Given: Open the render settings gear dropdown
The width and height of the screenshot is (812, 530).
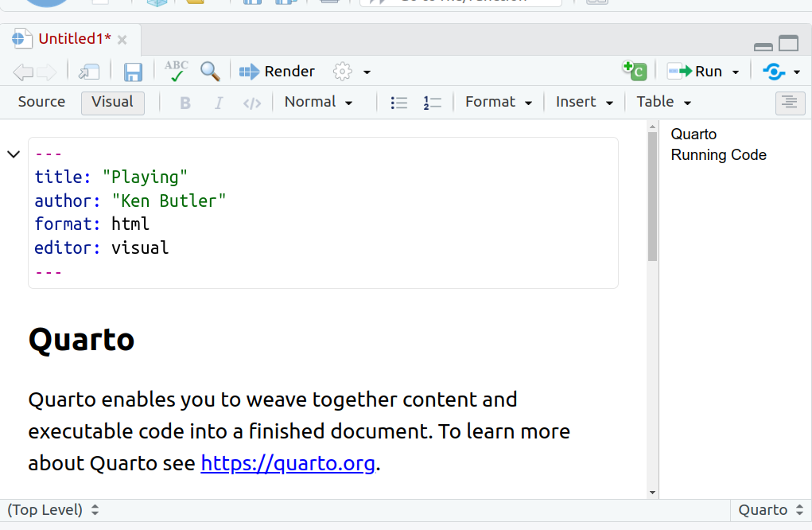Looking at the screenshot, I should point(352,72).
